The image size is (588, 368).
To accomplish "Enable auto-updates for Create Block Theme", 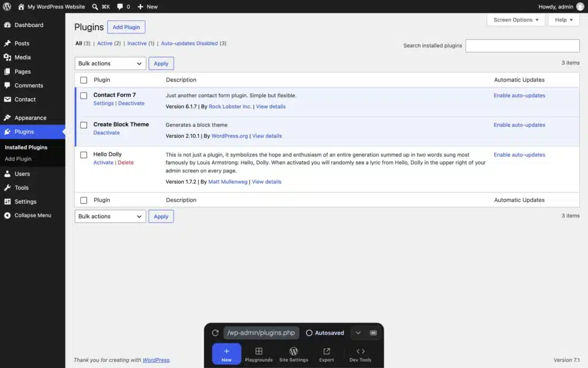I will click(x=519, y=125).
